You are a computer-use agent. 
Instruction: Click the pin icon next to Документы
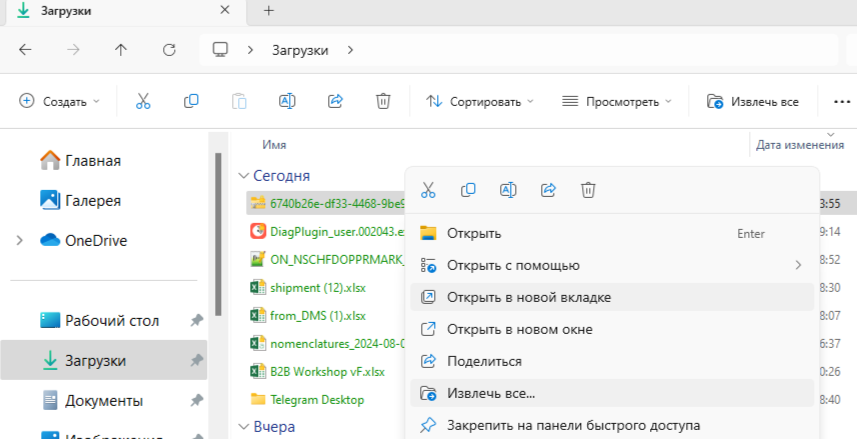click(x=197, y=401)
